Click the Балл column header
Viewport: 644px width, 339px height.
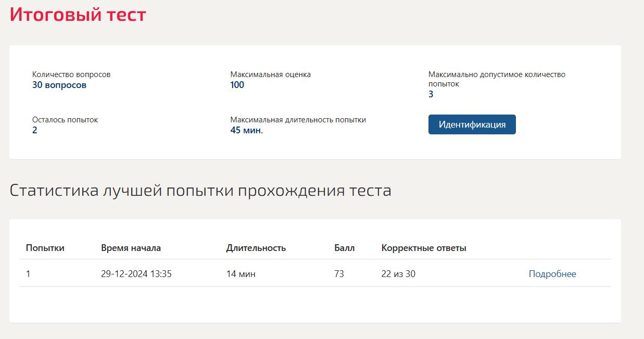344,248
